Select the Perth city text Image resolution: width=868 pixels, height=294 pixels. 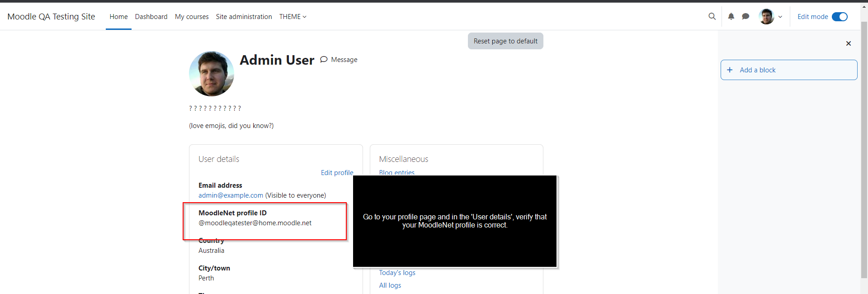pyautogui.click(x=206, y=278)
